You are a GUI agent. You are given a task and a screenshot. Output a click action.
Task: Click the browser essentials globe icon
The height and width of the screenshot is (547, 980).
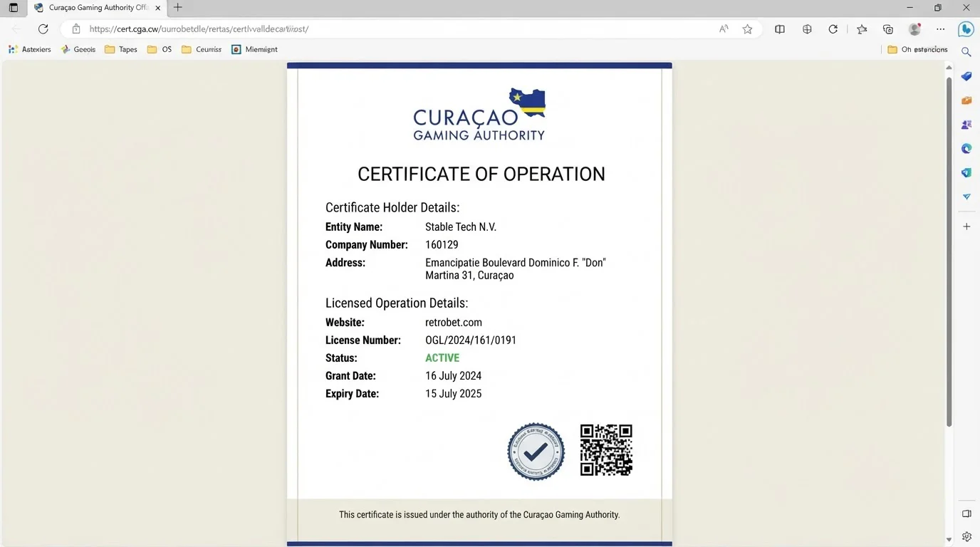[x=807, y=29]
